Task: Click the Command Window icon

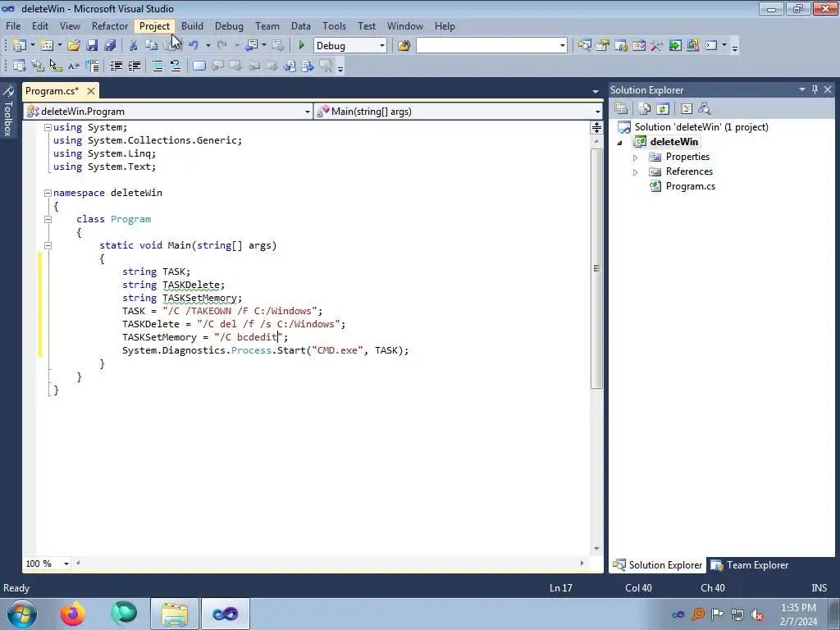Action: [x=711, y=46]
